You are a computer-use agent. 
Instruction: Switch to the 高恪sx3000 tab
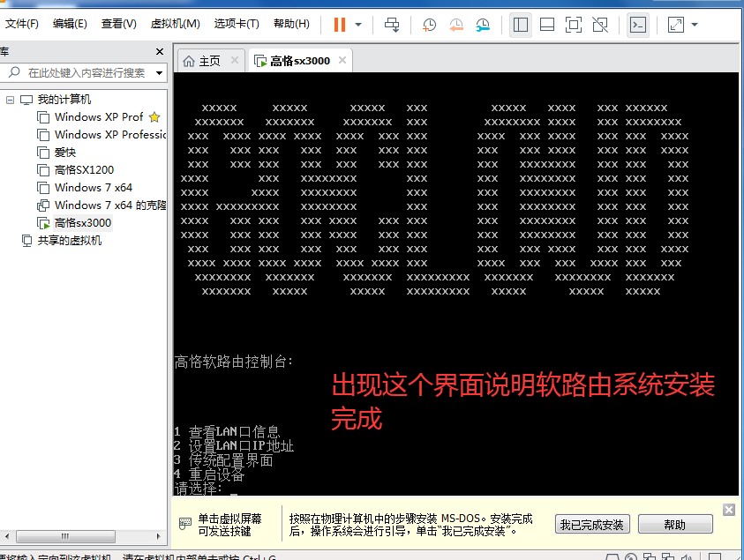pyautogui.click(x=300, y=61)
